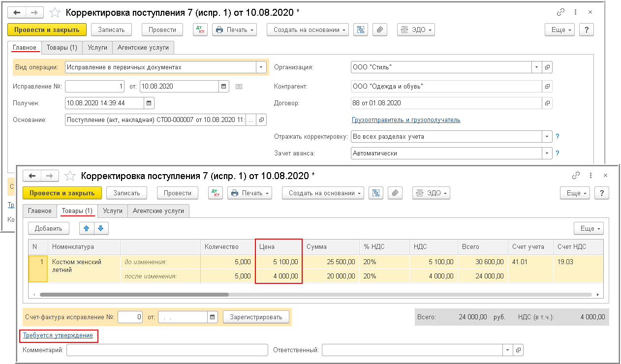
Task: Expand the Вид операции dropdown
Action: click(261, 67)
